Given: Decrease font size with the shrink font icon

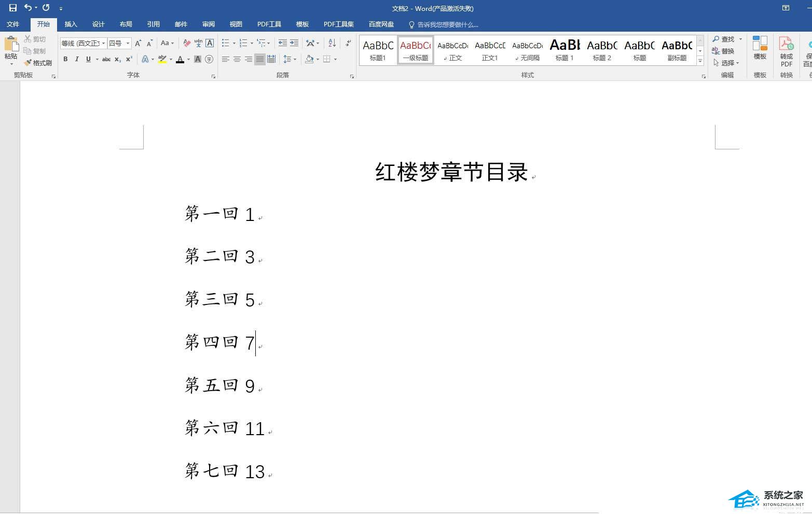Looking at the screenshot, I should click(149, 43).
